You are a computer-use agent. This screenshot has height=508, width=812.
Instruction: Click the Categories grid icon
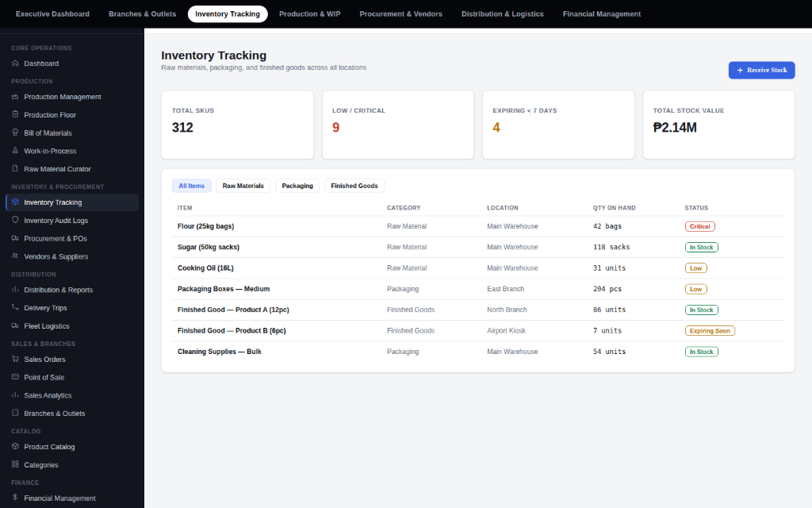(15, 464)
